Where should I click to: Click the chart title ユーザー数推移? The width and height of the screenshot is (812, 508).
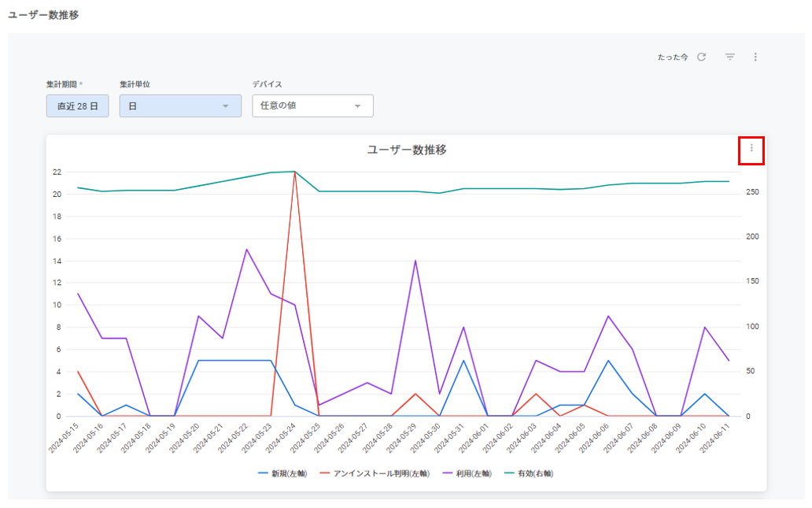(407, 150)
